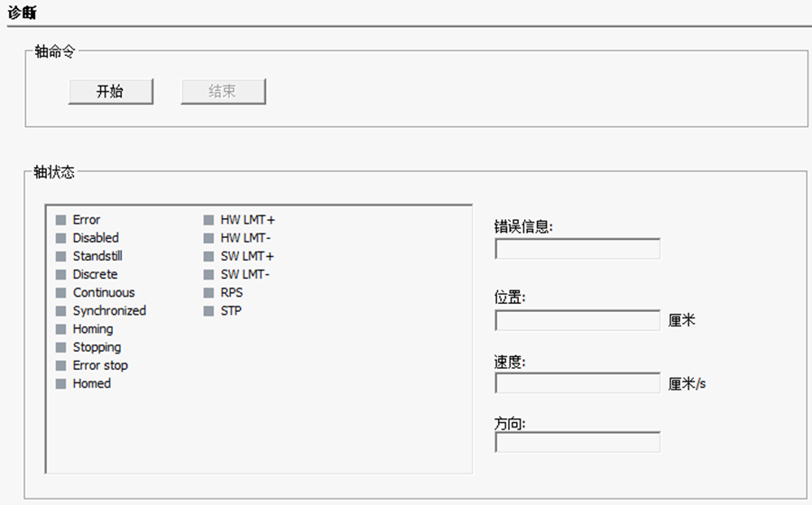Click the 开始 button
The width and height of the screenshot is (812, 505).
point(110,91)
